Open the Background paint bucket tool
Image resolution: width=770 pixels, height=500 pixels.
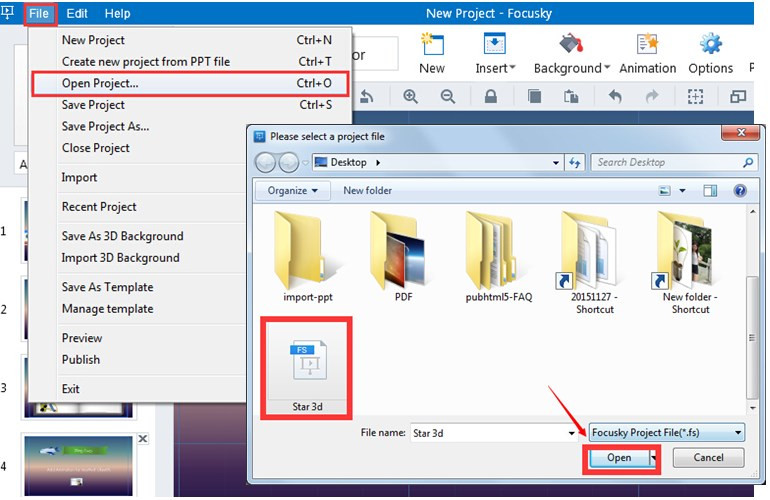(x=571, y=44)
